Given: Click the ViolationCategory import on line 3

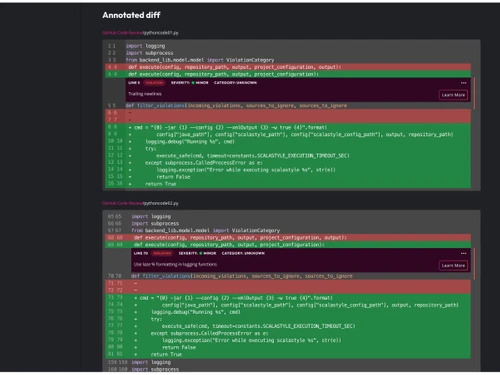Looking at the screenshot, I should coord(200,60).
